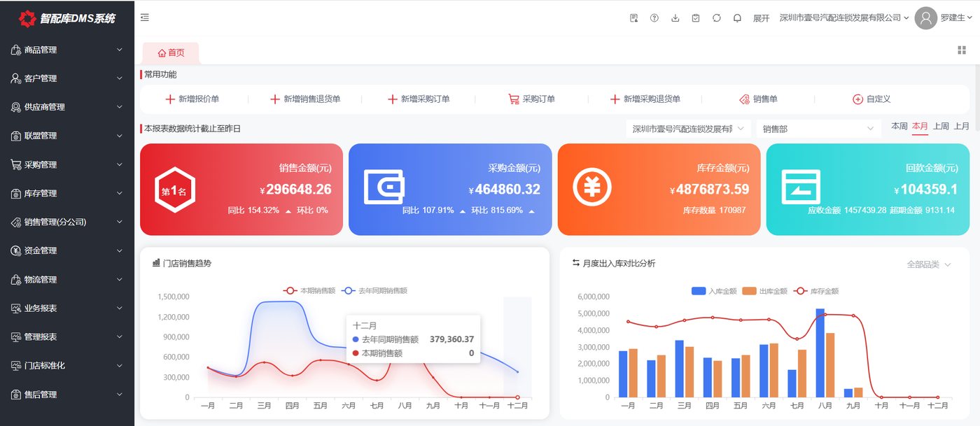Toggle 出库金额 legend series

764,291
